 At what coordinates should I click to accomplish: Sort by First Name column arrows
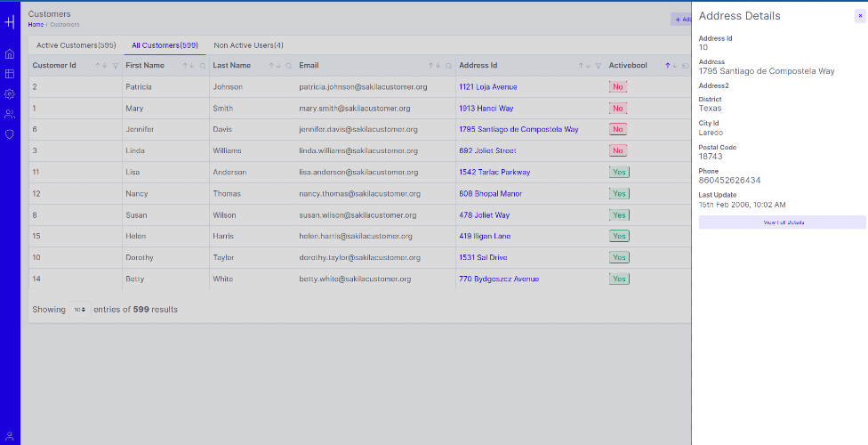189,65
